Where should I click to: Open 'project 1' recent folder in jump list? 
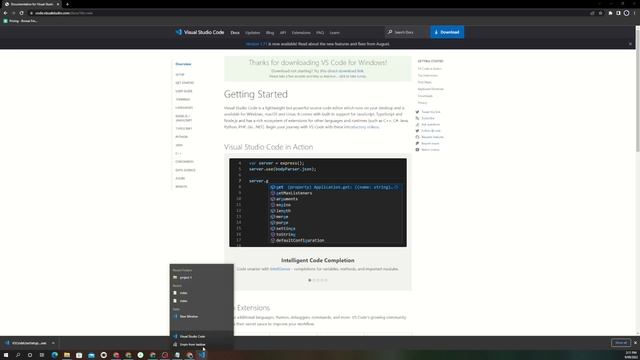(x=202, y=278)
